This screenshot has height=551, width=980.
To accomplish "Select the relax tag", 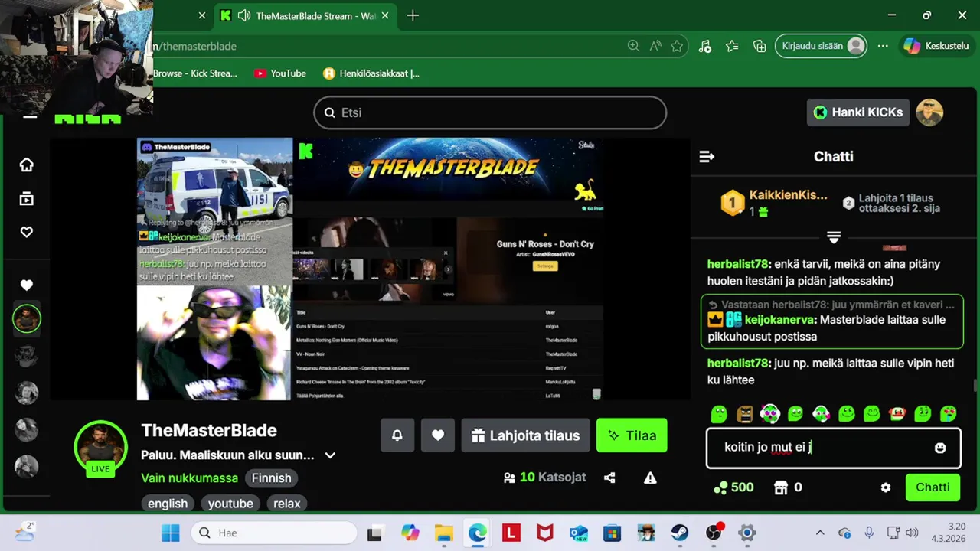I will (287, 504).
